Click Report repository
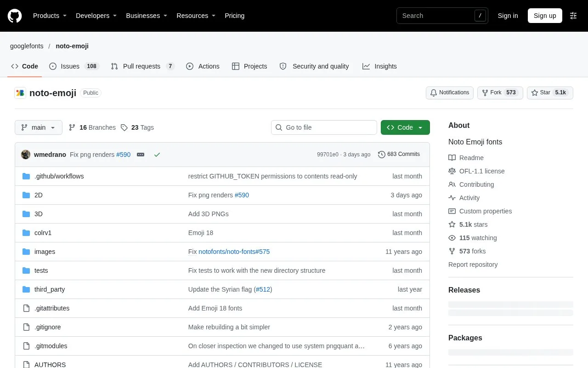The height and width of the screenshot is (368, 588). pos(473,264)
